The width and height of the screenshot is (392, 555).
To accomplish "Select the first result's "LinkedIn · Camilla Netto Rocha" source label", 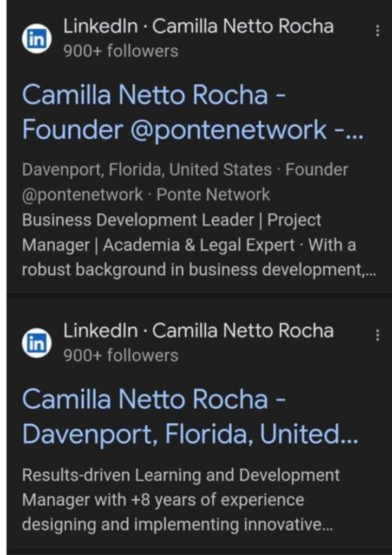I will [198, 27].
